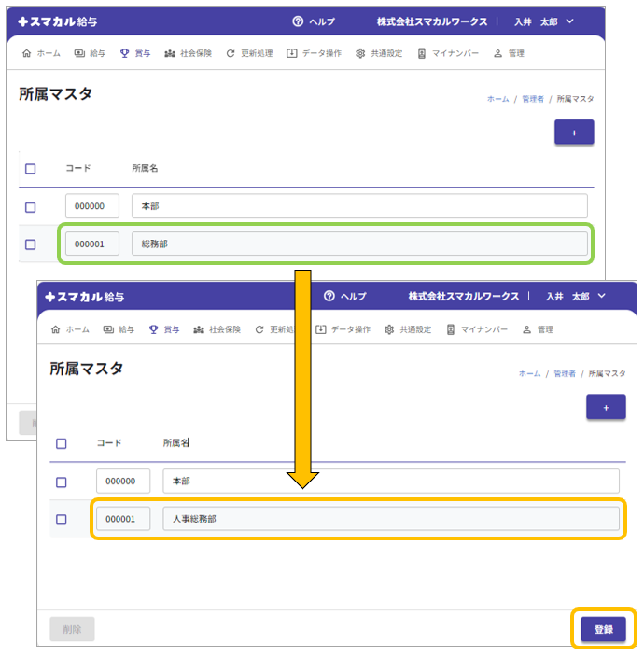
Task: Check the box for 本部 row in front window
Action: pos(62,482)
